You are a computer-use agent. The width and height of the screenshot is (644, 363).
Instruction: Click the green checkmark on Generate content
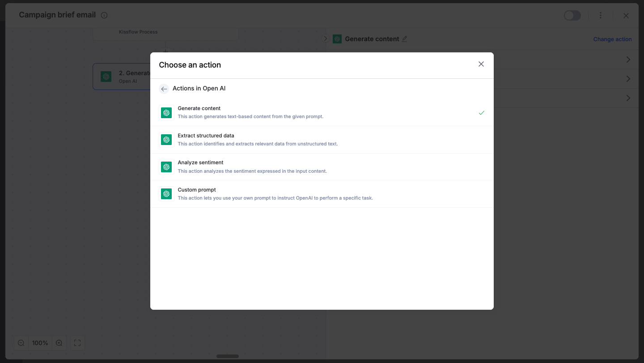(482, 113)
